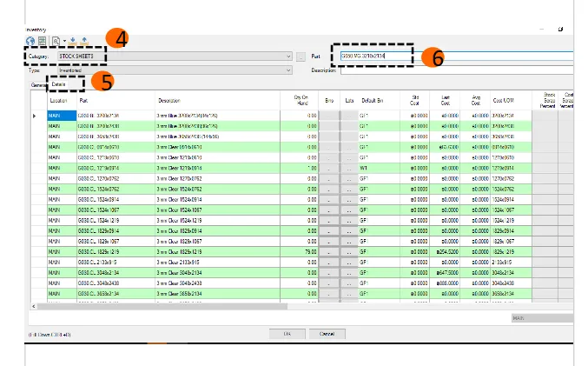Click into the Part input field
The height and width of the screenshot is (366, 588).
point(457,56)
